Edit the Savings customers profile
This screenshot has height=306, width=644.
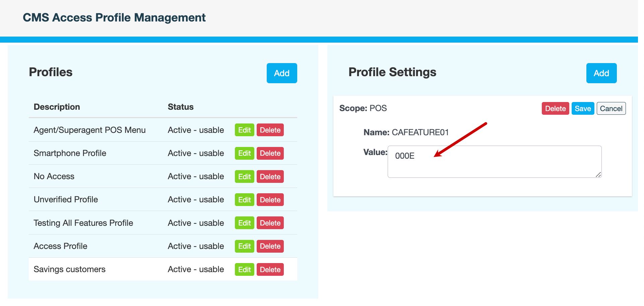pos(244,269)
